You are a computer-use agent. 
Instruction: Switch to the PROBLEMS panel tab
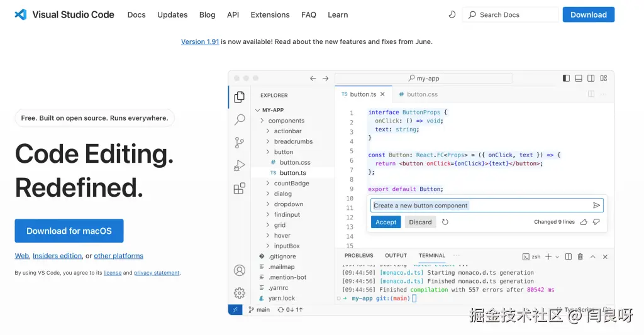pyautogui.click(x=359, y=255)
